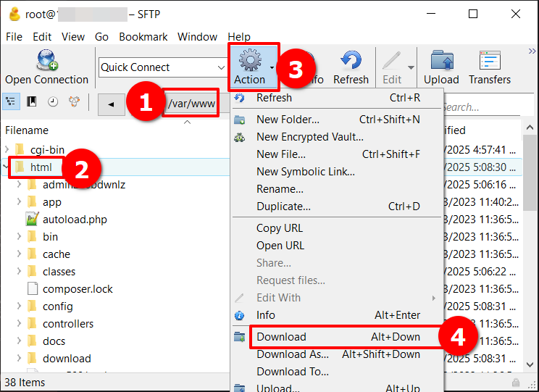The height and width of the screenshot is (392, 539).
Task: Open the Edit button dropdown arrow
Action: [411, 67]
